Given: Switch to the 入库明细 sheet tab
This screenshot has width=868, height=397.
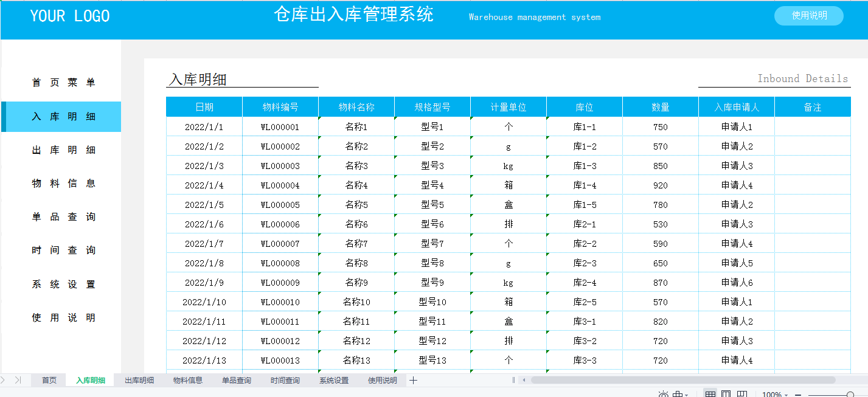Looking at the screenshot, I should coord(91,381).
